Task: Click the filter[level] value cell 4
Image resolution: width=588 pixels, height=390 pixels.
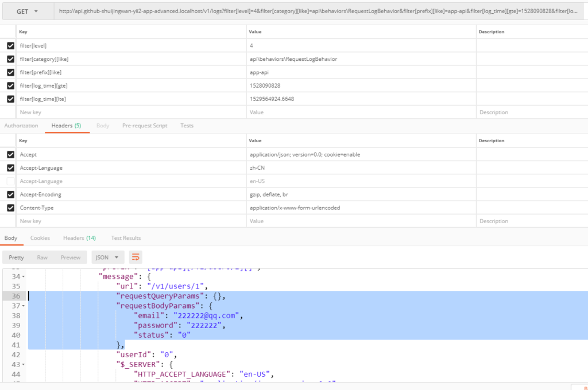Action: tap(361, 46)
